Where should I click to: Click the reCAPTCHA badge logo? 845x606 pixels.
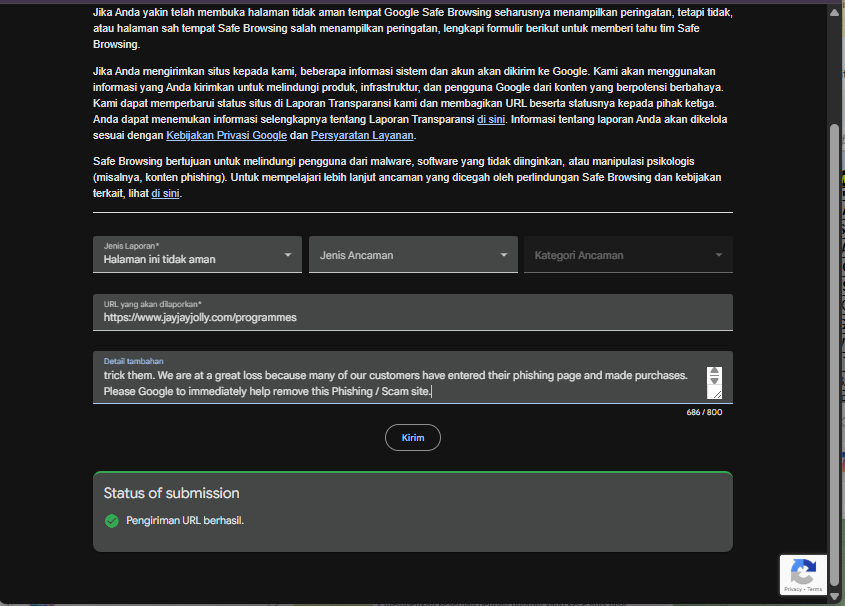[803, 572]
